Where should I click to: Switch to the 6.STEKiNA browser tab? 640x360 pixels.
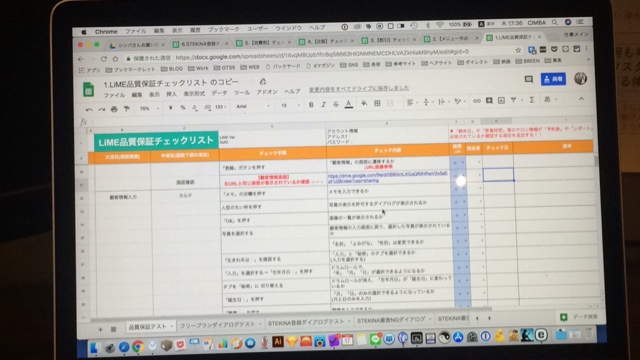coord(200,44)
